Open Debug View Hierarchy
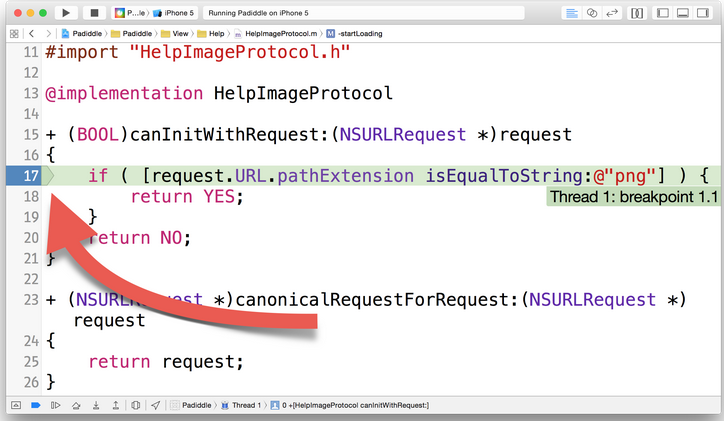This screenshot has height=421, width=724. (135, 405)
